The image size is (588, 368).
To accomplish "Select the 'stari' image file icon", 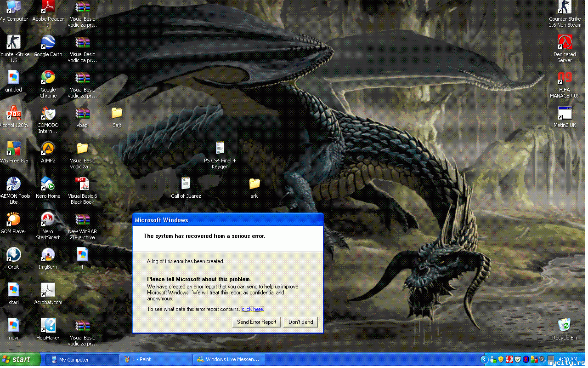I will coord(14,294).
